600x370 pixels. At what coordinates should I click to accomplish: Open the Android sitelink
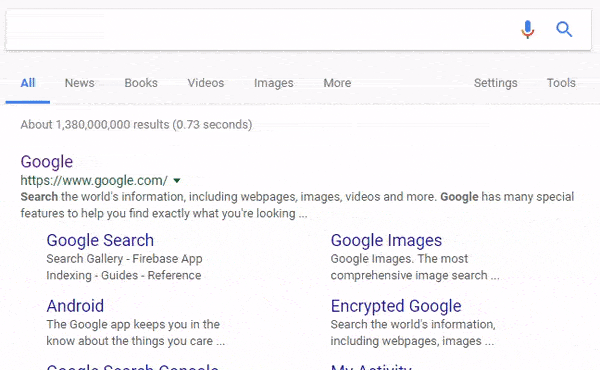tap(75, 306)
